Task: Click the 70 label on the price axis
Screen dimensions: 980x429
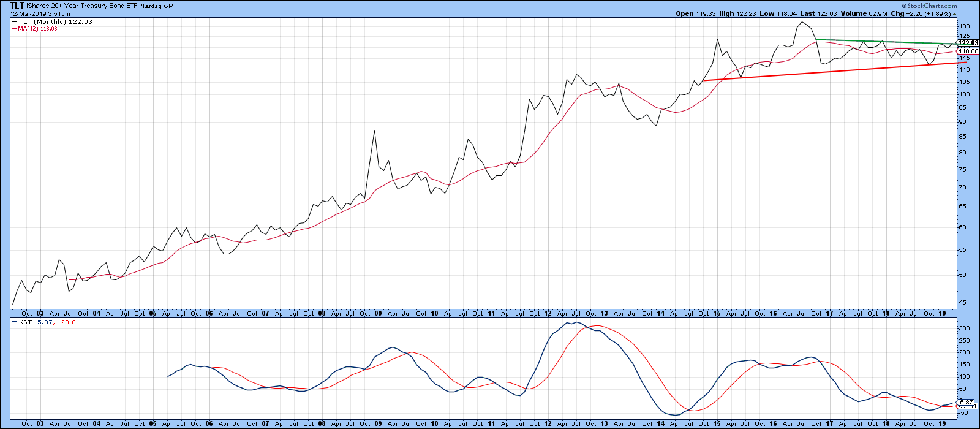Action: tap(963, 188)
